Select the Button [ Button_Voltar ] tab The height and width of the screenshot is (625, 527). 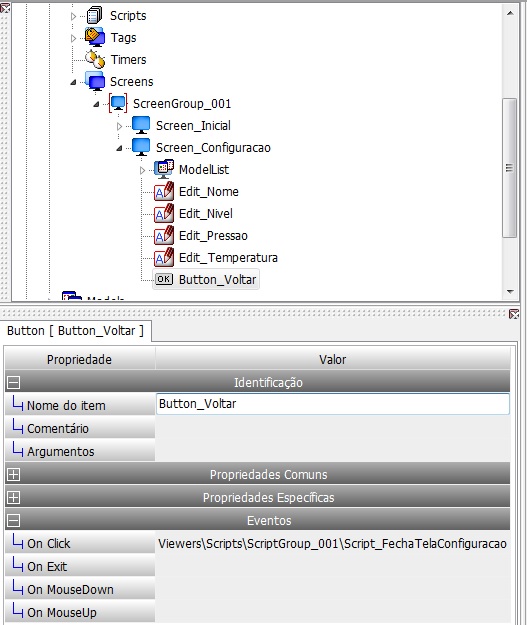pos(76,331)
